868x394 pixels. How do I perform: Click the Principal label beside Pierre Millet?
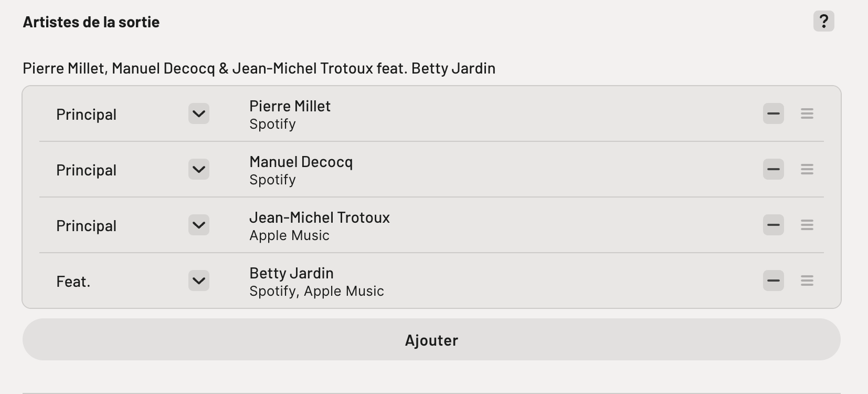pyautogui.click(x=86, y=115)
